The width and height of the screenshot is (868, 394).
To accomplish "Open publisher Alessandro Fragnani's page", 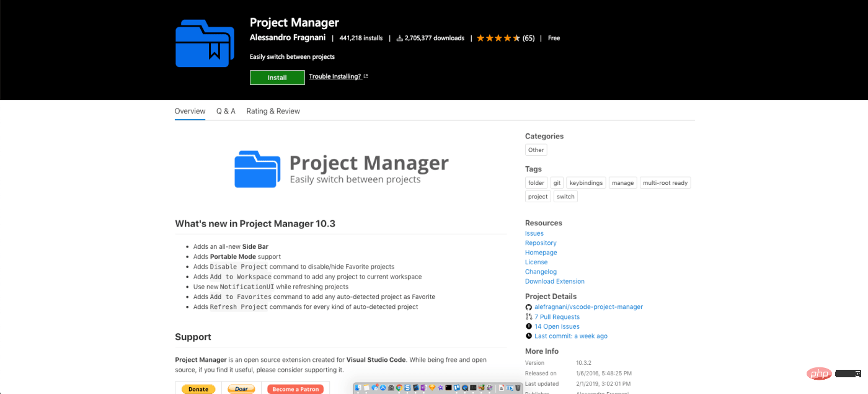I will coord(287,38).
